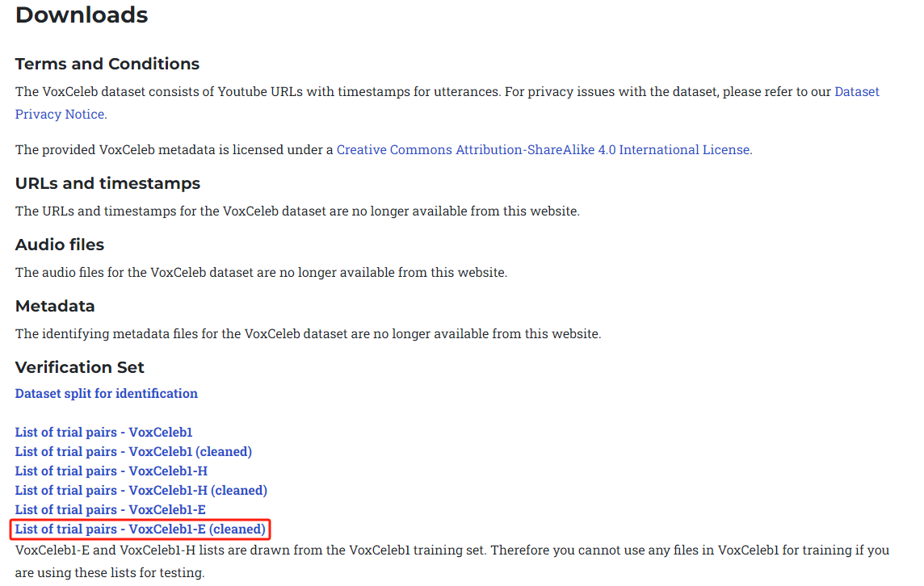Open List of trial pairs - VoxCeleb1 (cleaned)
Viewport: 924px width, 586px height.
(x=133, y=452)
